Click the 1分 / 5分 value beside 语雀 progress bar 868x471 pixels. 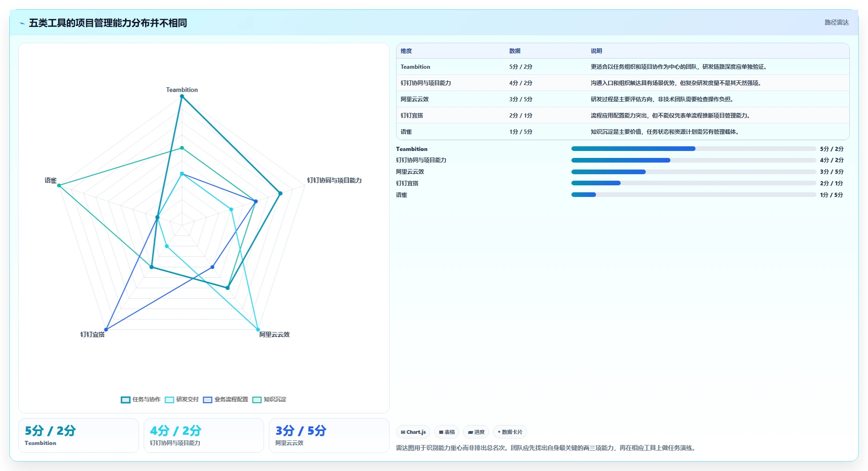(832, 195)
